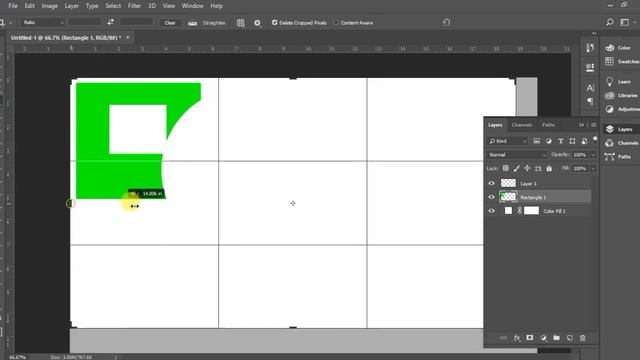
Task: Click the Opacity 100% value field
Action: (580, 155)
